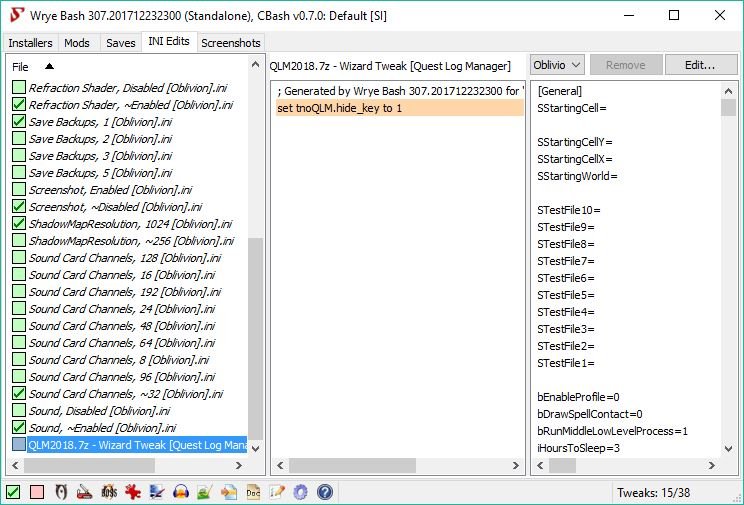Click the SStartingCell= line
Viewport: 744px width, 505px height.
572,108
